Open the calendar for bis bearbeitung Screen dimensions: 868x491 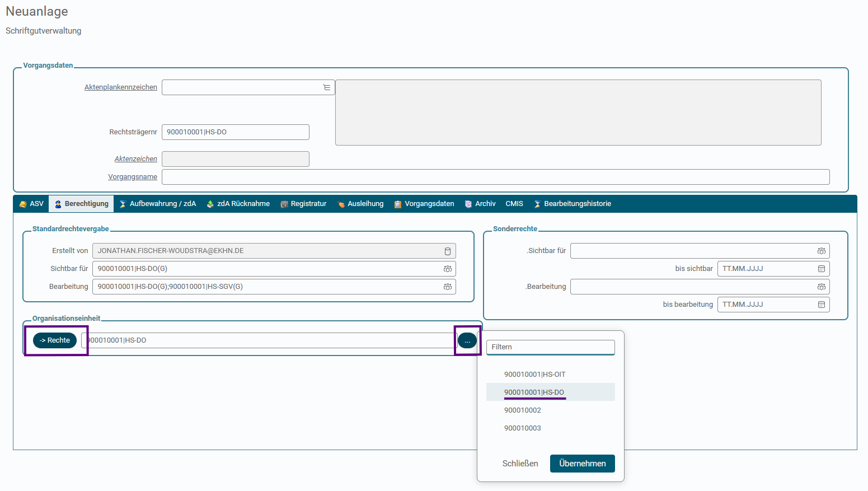coord(822,305)
